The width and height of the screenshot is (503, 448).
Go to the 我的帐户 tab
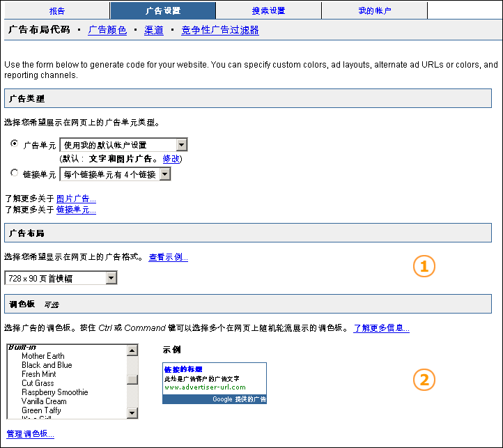[x=374, y=11]
